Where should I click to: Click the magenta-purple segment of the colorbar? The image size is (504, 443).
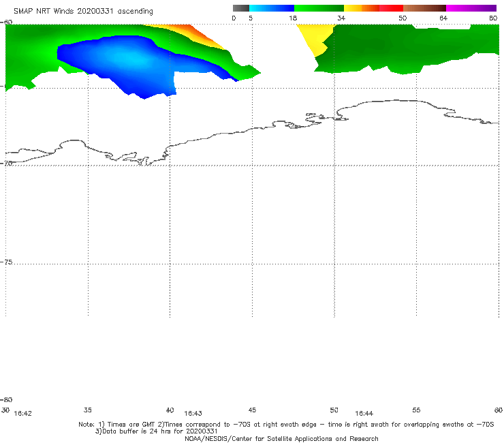click(x=471, y=8)
